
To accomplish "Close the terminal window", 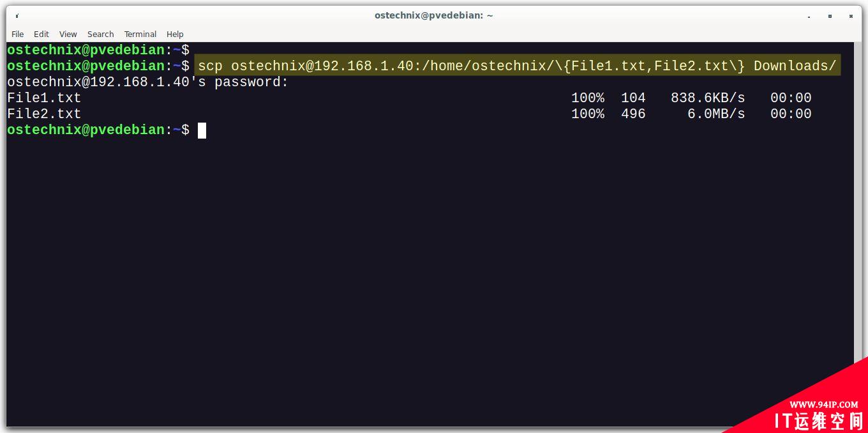I will [852, 15].
